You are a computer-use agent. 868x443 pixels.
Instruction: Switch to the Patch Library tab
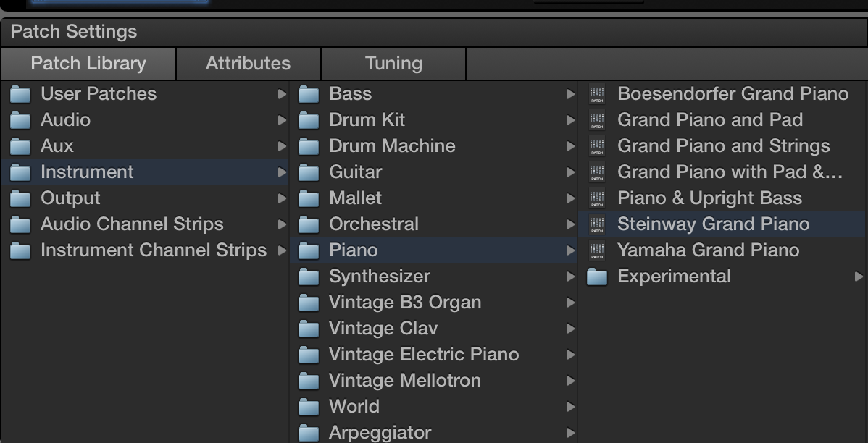pos(88,64)
